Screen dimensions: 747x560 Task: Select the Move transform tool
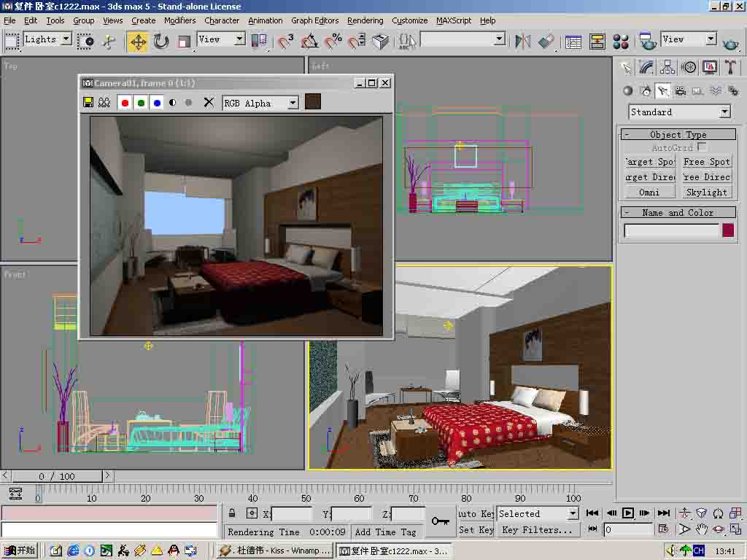(137, 41)
